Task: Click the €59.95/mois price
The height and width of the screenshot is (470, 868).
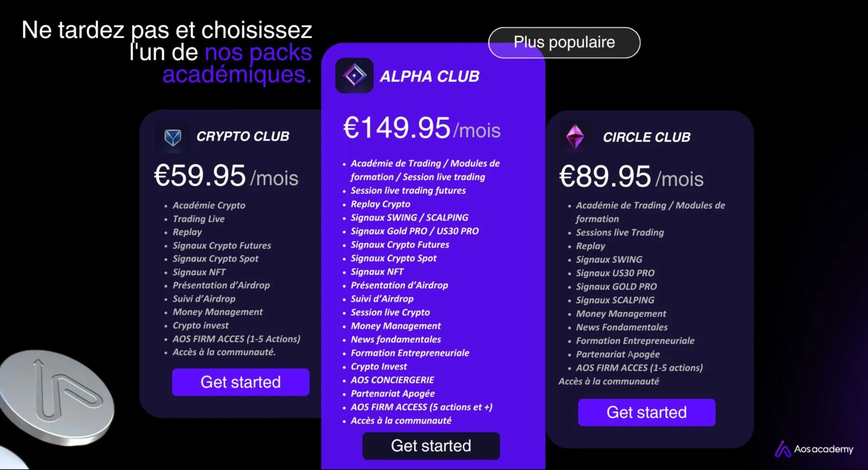Action: (226, 176)
